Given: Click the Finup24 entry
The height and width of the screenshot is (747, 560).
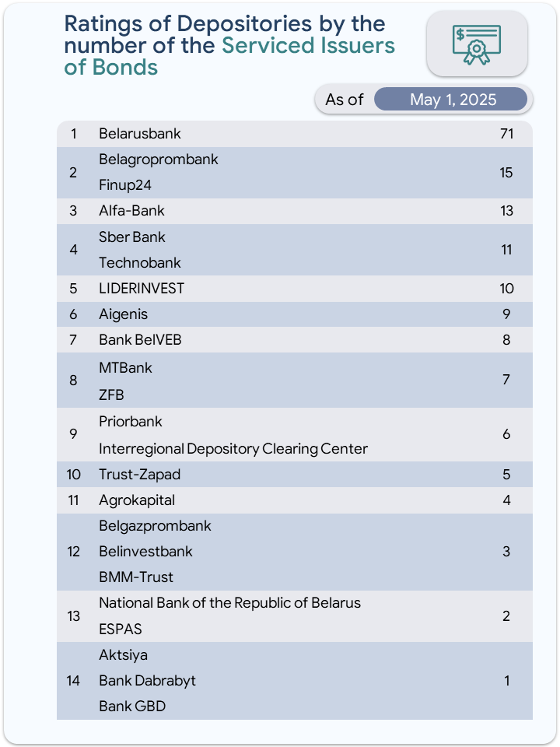Looking at the screenshot, I should (124, 185).
